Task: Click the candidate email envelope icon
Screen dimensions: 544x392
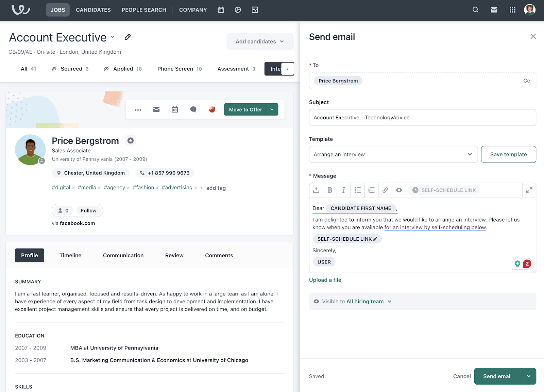Action: coord(156,109)
